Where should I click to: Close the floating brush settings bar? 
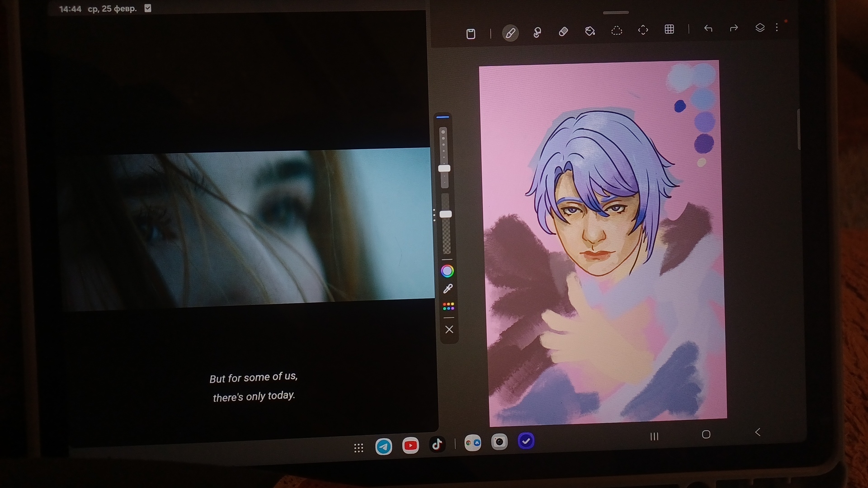tap(449, 329)
